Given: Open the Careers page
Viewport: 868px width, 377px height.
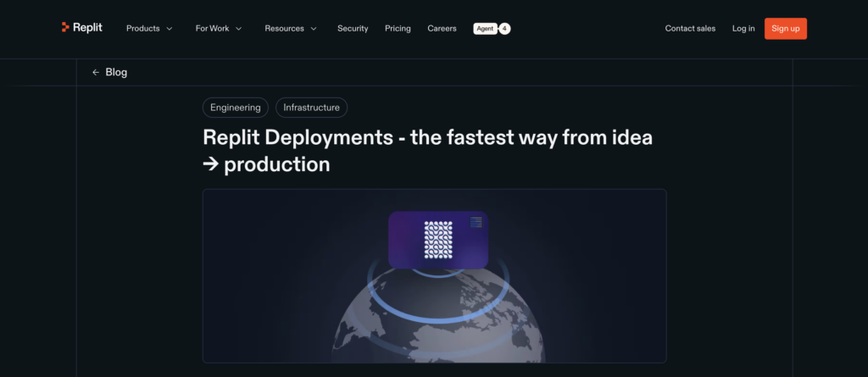Looking at the screenshot, I should coord(442,29).
